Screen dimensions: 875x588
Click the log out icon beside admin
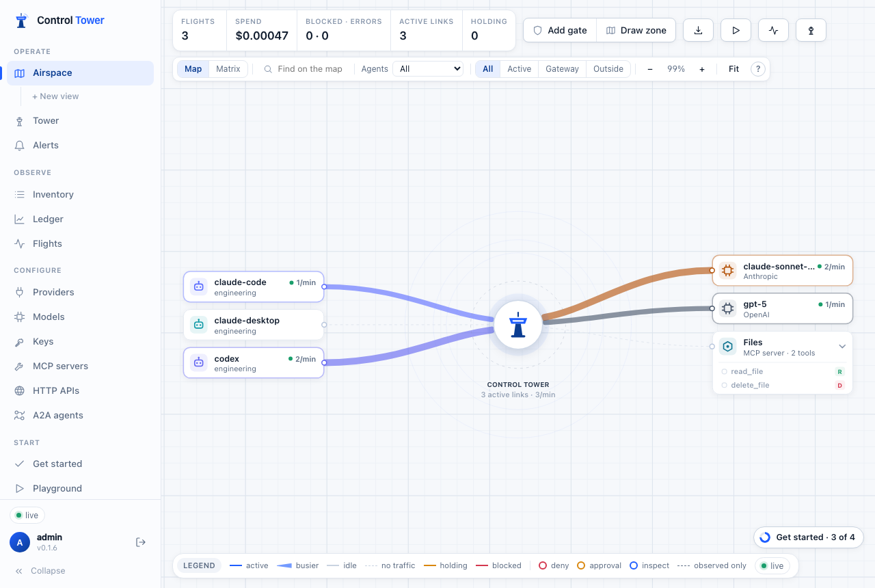point(141,542)
